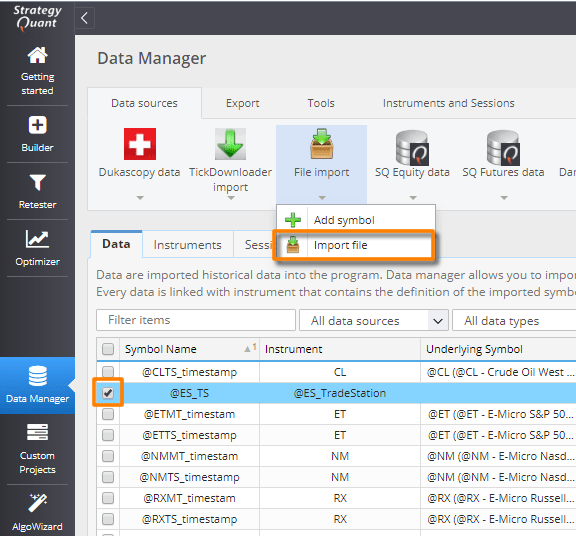Click the @NMTS_timestamp symbol name
Image resolution: width=576 pixels, height=536 pixels.
pos(189,477)
